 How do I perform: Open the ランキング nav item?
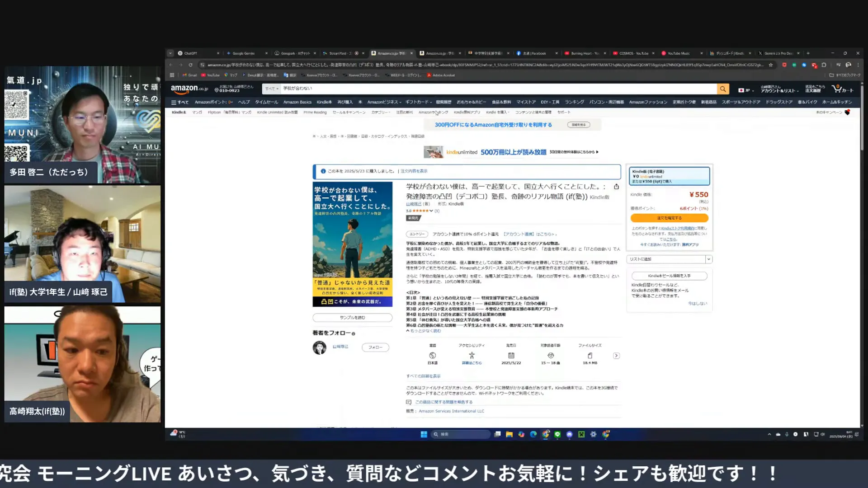(574, 102)
